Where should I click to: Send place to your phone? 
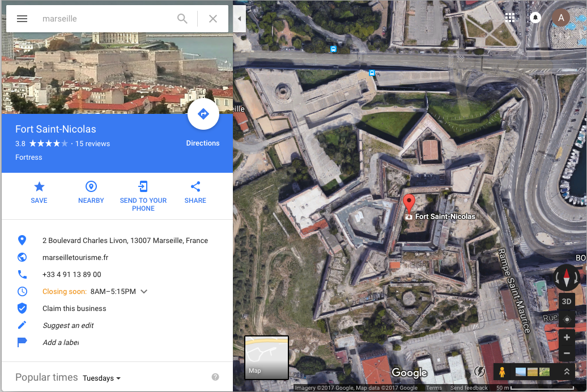click(x=143, y=196)
